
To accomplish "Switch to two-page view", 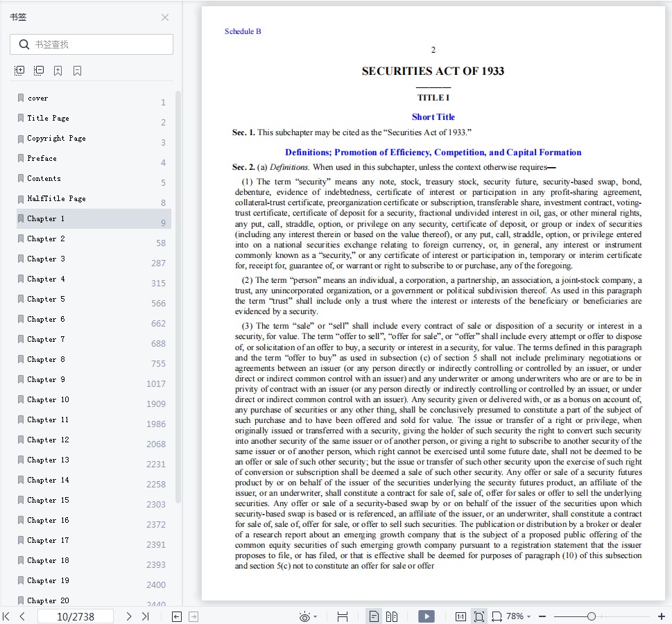I will coord(392,616).
